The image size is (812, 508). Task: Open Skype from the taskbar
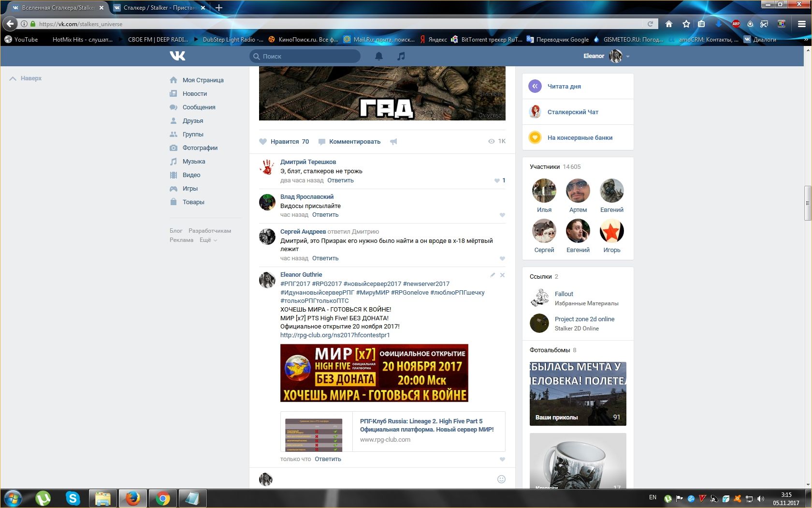pos(73,498)
